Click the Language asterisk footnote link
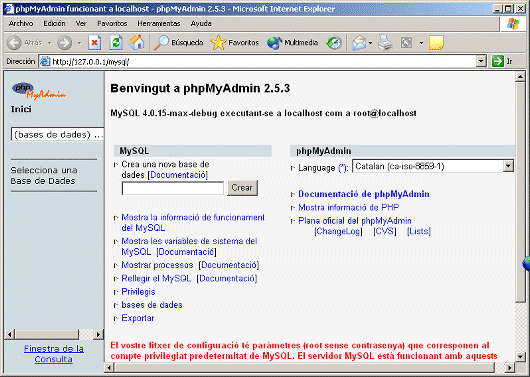530x377 pixels. coord(343,168)
